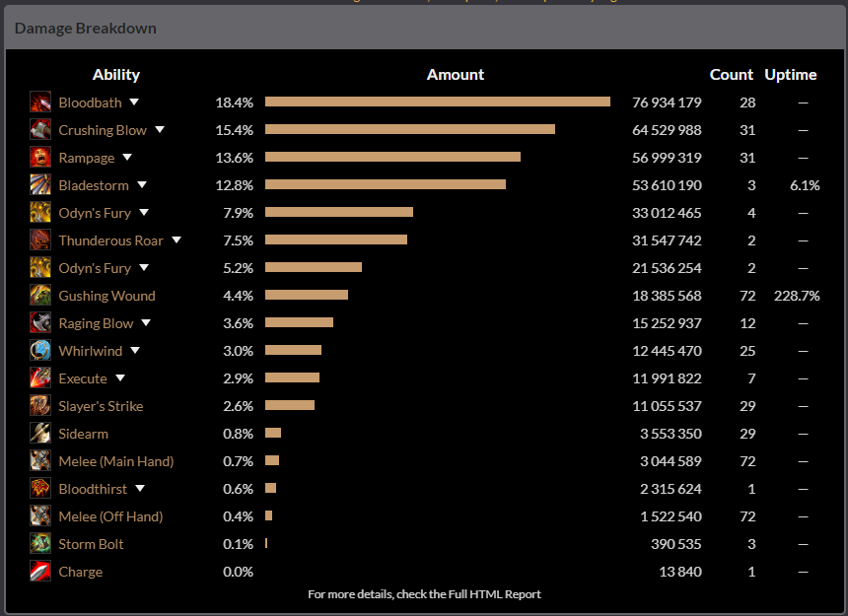Screen dimensions: 848x616
Task: Click the Bloodbath ability icon
Action: [40, 103]
